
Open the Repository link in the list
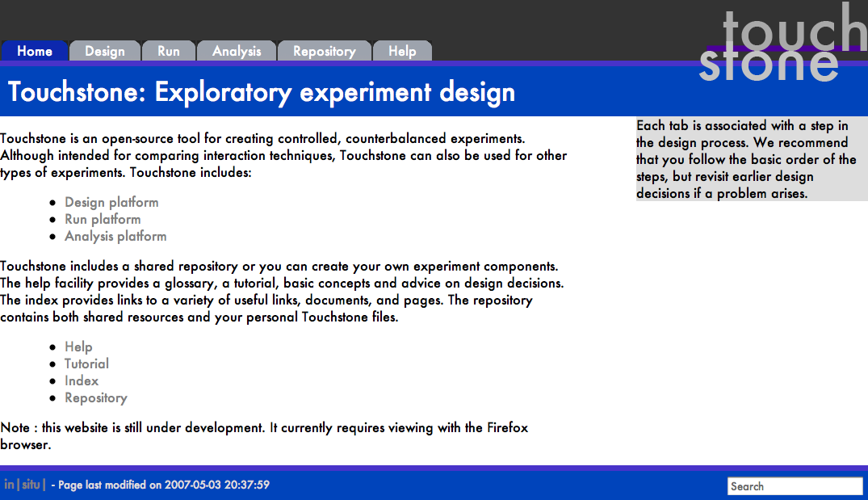(x=96, y=397)
